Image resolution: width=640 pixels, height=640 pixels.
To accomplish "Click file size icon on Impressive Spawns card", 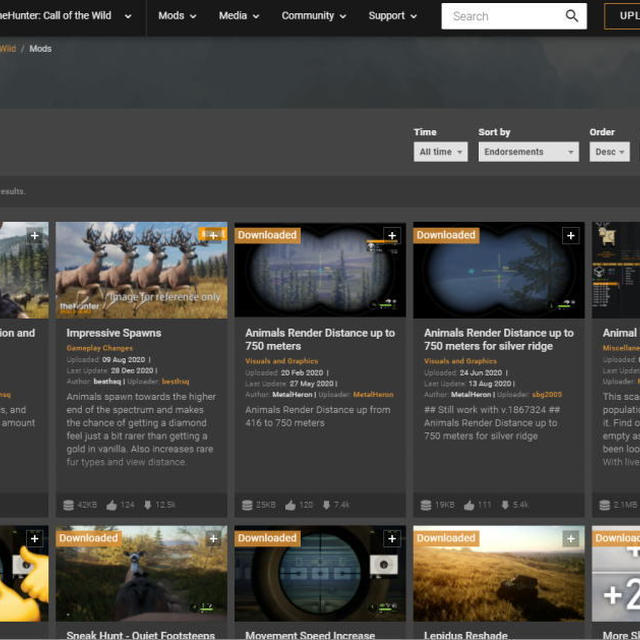I will tap(69, 505).
